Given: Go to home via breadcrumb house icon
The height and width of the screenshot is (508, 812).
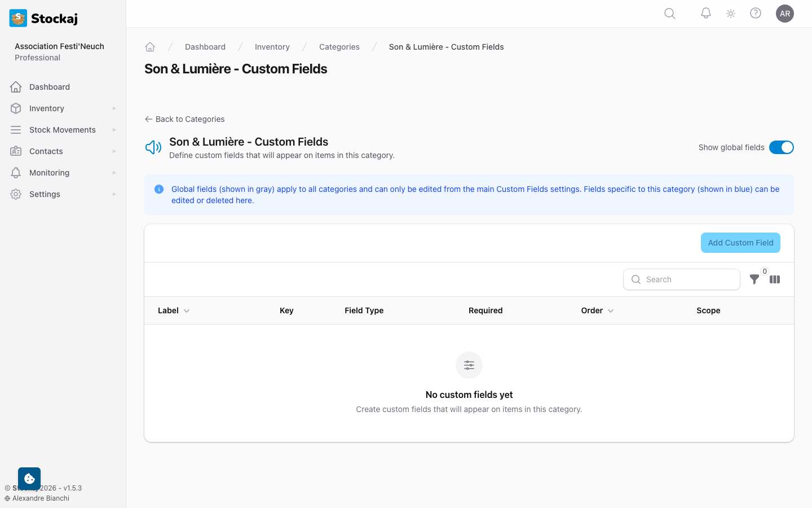Looking at the screenshot, I should click(x=150, y=47).
